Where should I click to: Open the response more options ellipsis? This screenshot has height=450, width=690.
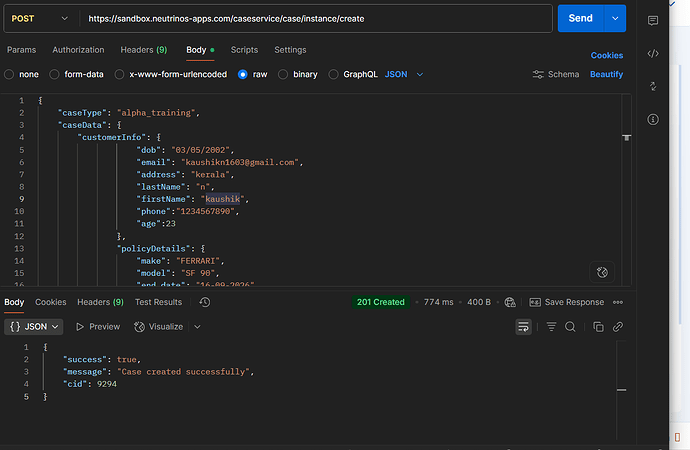[x=618, y=302]
